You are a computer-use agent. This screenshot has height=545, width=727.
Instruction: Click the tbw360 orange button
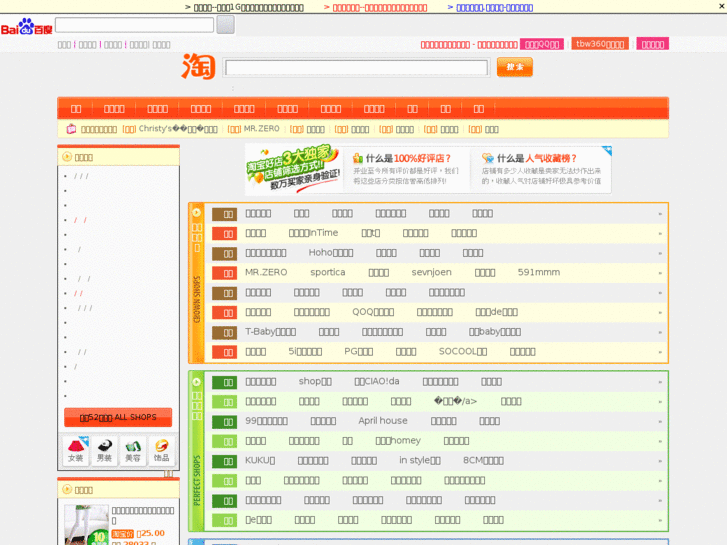[600, 44]
